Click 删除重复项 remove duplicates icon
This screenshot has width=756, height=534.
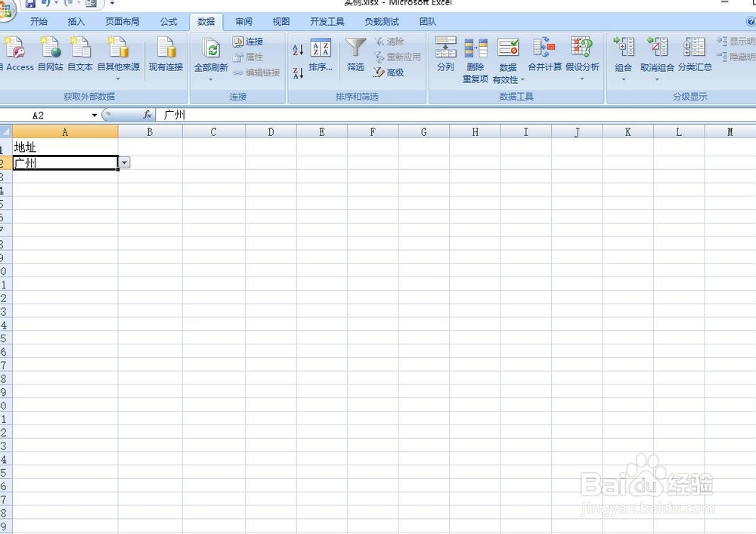[476, 48]
